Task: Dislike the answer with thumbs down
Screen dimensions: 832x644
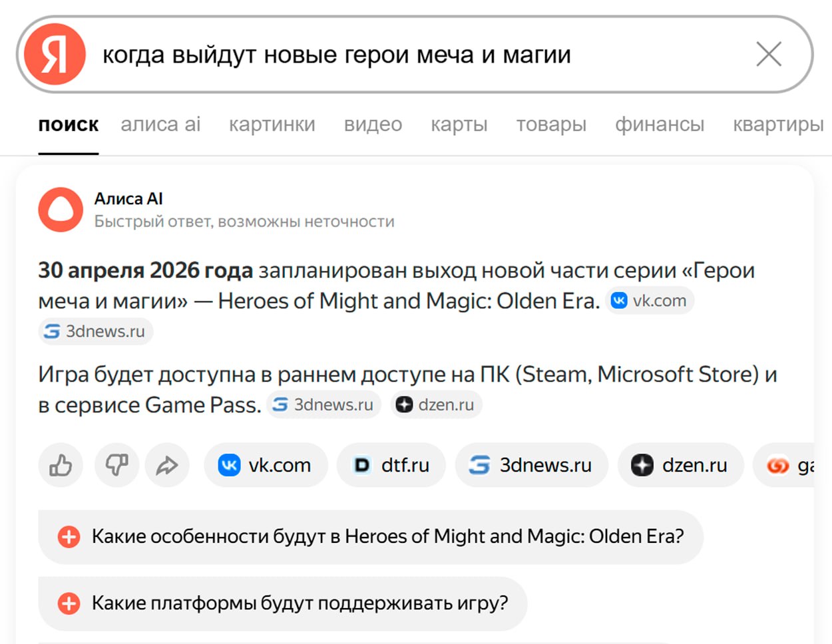Action: tap(116, 465)
